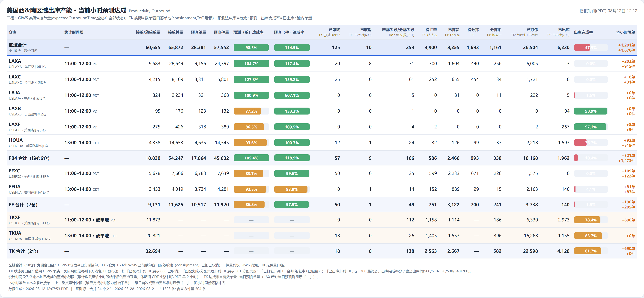Click the 预测（单）达成率 column header
The width and height of the screenshot is (644, 298).
pyautogui.click(x=248, y=32)
